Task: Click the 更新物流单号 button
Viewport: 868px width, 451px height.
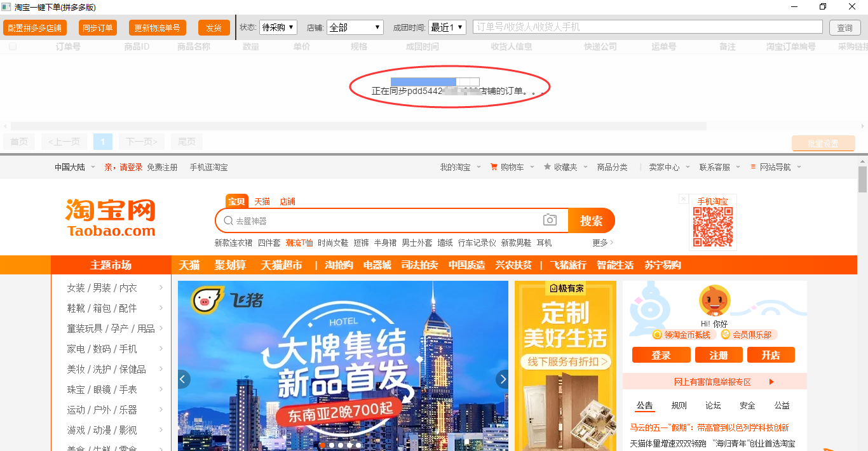Action: pos(158,28)
